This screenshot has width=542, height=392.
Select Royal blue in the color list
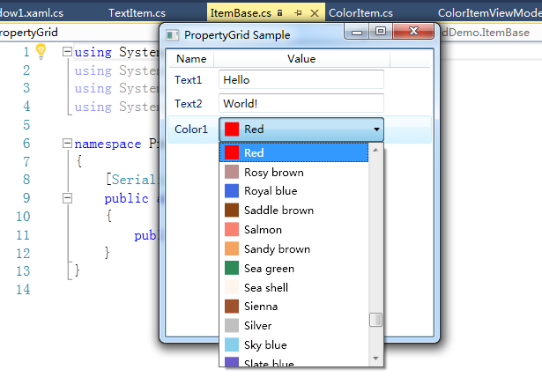coord(293,191)
